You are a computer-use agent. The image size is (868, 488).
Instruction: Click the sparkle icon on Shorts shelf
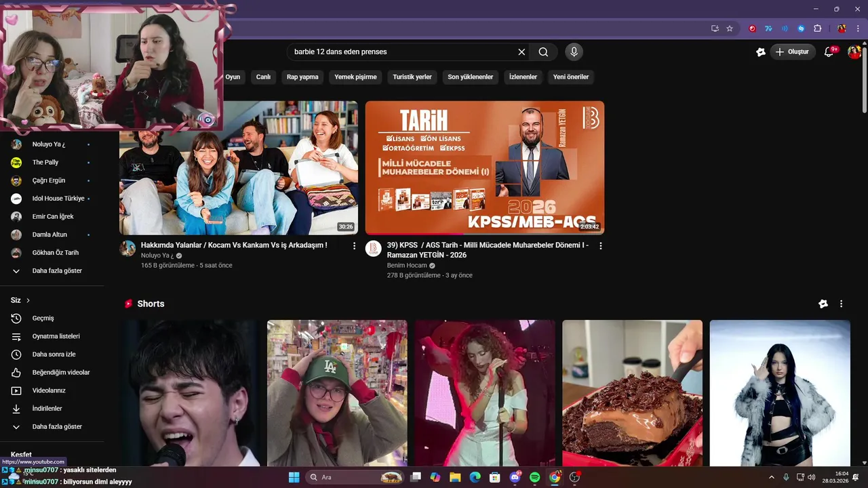click(x=823, y=304)
